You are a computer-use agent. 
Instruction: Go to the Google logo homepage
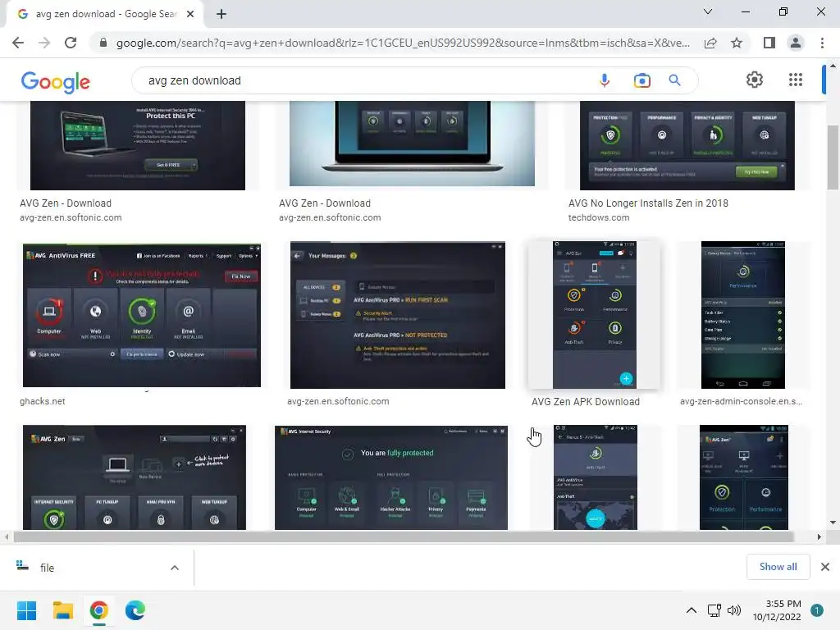pyautogui.click(x=55, y=81)
